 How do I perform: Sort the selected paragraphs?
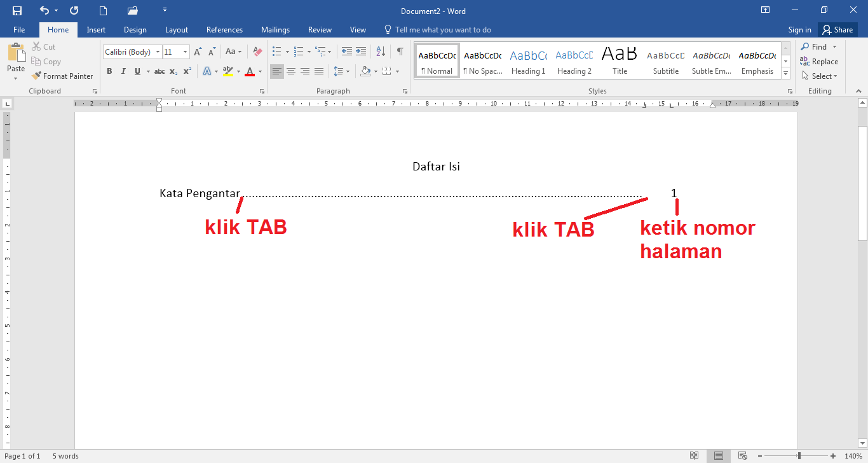[381, 52]
